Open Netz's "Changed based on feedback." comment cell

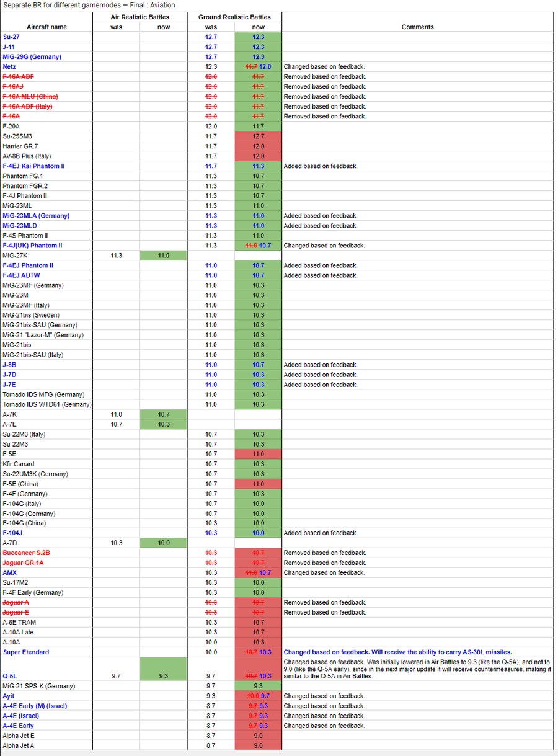click(x=417, y=67)
